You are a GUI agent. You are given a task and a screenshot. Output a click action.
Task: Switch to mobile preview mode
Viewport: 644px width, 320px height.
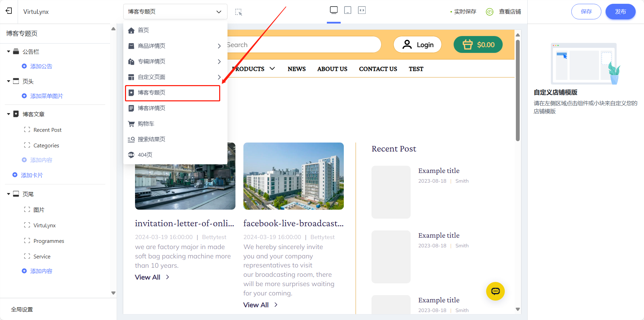click(x=348, y=10)
